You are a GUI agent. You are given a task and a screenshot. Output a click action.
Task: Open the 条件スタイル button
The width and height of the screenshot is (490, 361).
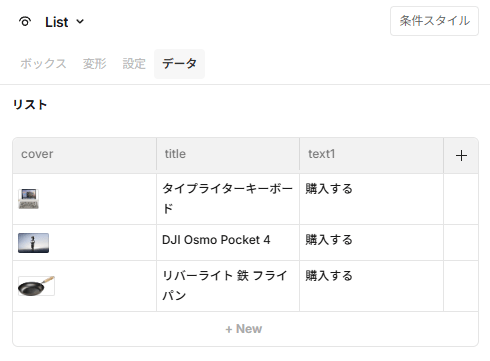434,21
